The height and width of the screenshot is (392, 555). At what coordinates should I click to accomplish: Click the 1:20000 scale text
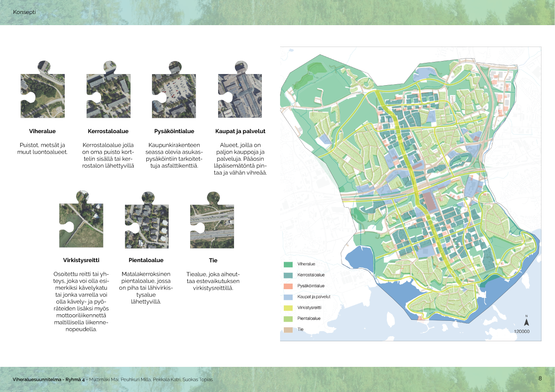coord(522,331)
